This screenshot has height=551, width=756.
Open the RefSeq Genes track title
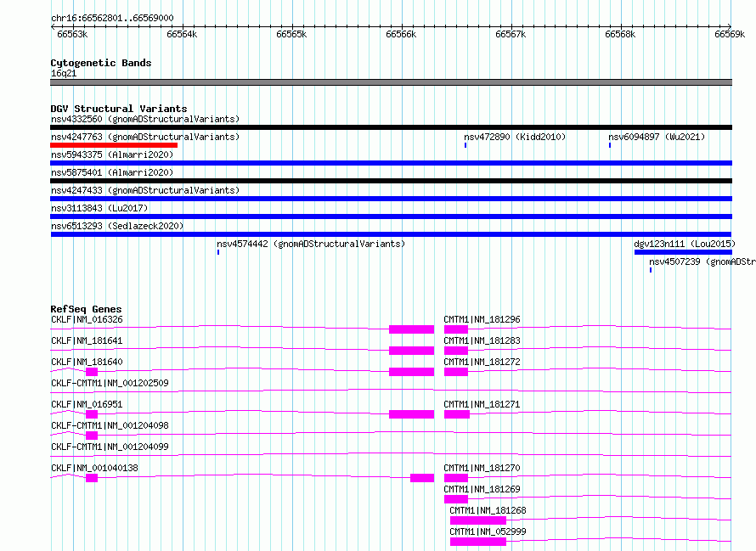87,309
